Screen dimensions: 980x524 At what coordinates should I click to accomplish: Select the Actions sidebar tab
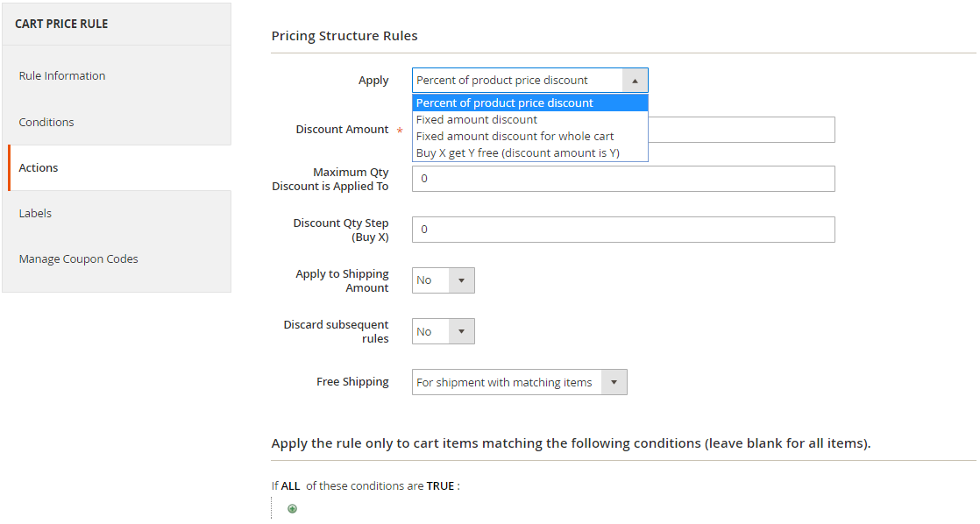coord(39,167)
